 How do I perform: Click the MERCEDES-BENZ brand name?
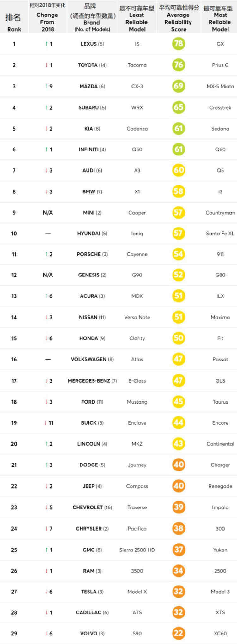[x=89, y=381]
